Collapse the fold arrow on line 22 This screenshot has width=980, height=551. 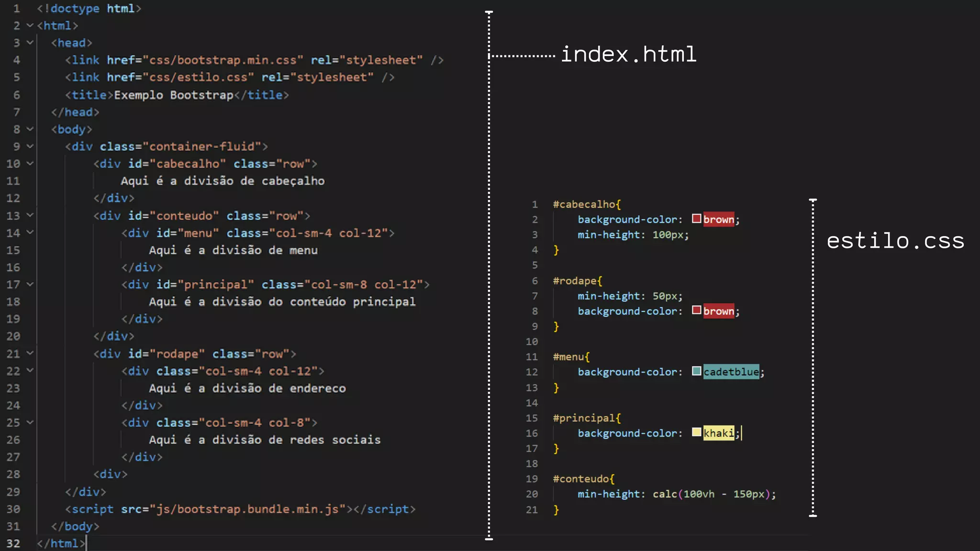coord(30,371)
